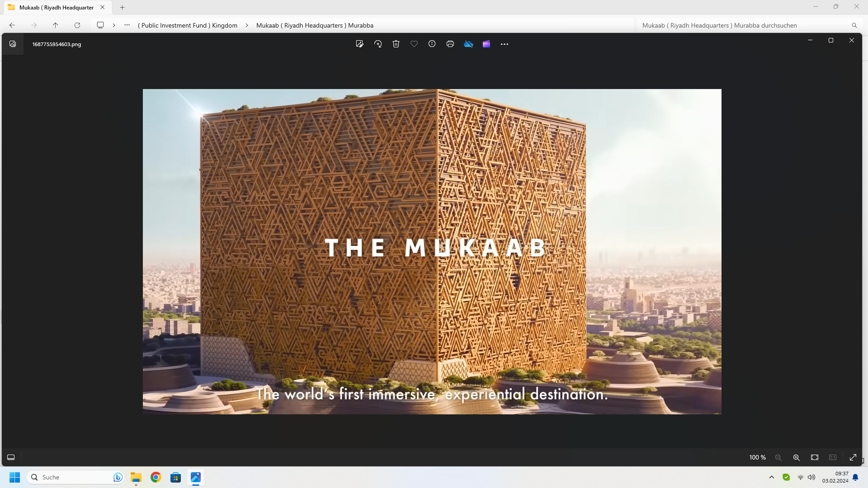Screen dimensions: 868x488
Task: Show file info panel
Action: point(432,44)
